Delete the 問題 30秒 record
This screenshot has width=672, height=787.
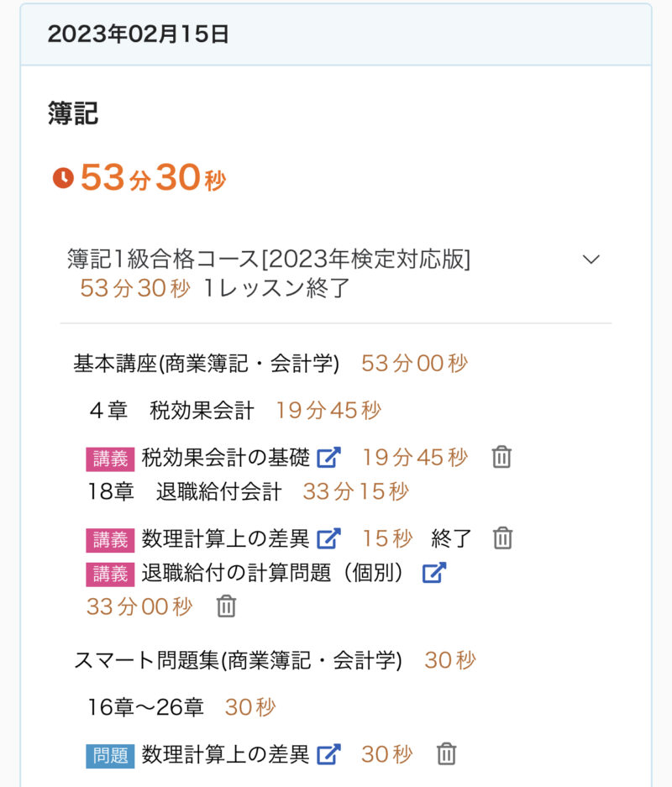tap(446, 754)
